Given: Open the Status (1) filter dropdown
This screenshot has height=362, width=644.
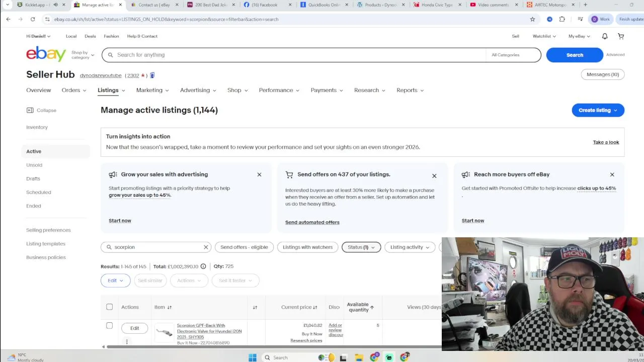Looking at the screenshot, I should click(x=361, y=247).
